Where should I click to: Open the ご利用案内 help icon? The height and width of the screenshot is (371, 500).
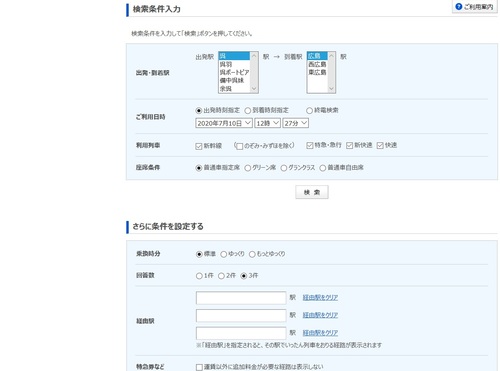pos(459,6)
